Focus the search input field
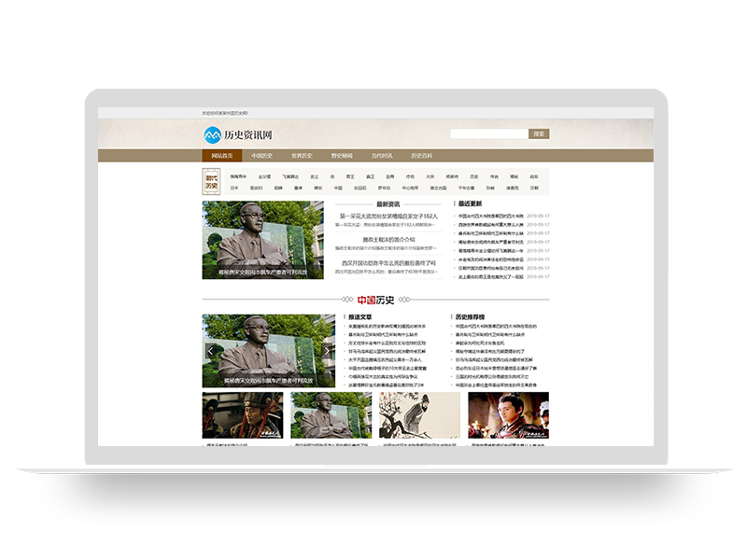The image size is (747, 560). pos(488,134)
